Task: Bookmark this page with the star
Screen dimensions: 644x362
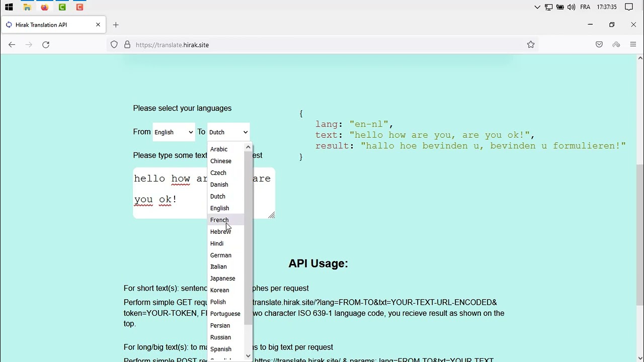Action: [531, 45]
